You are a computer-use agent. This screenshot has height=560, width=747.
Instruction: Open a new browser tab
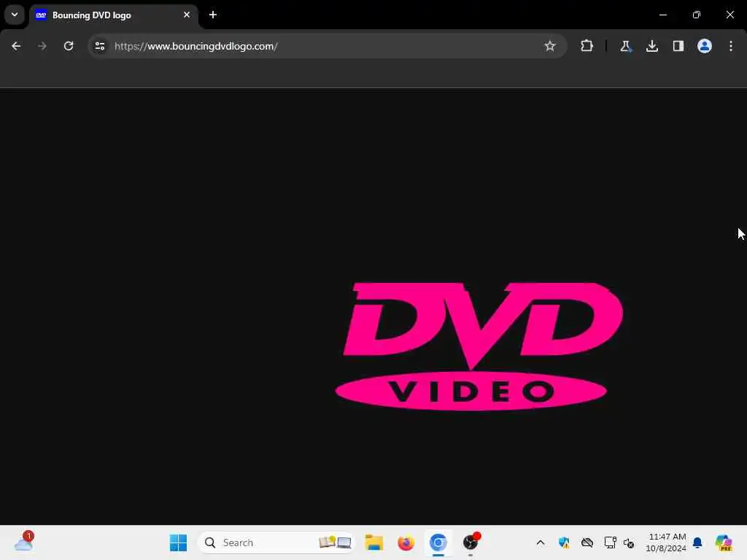click(213, 15)
